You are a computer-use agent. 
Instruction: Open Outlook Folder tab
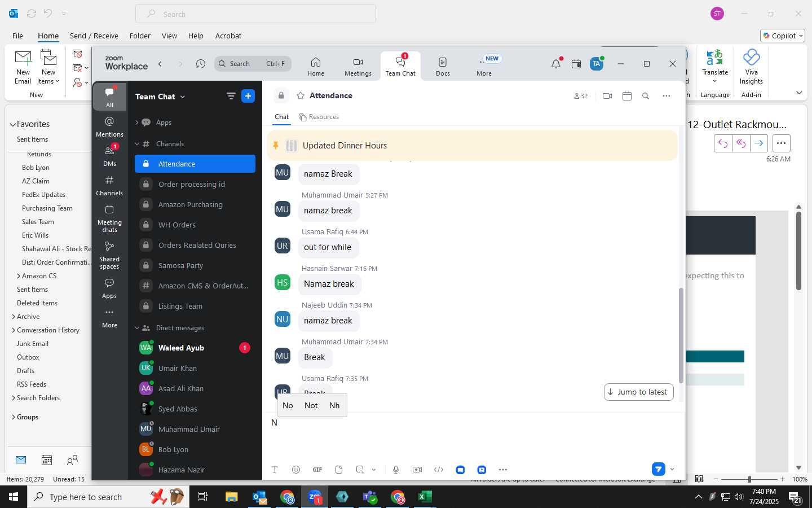pos(140,36)
